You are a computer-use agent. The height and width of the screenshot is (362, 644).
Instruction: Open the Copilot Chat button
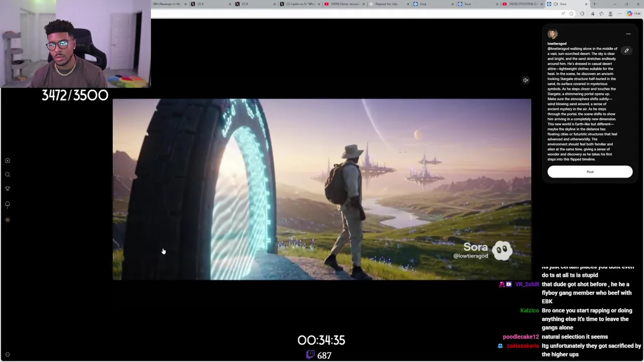pos(633,14)
